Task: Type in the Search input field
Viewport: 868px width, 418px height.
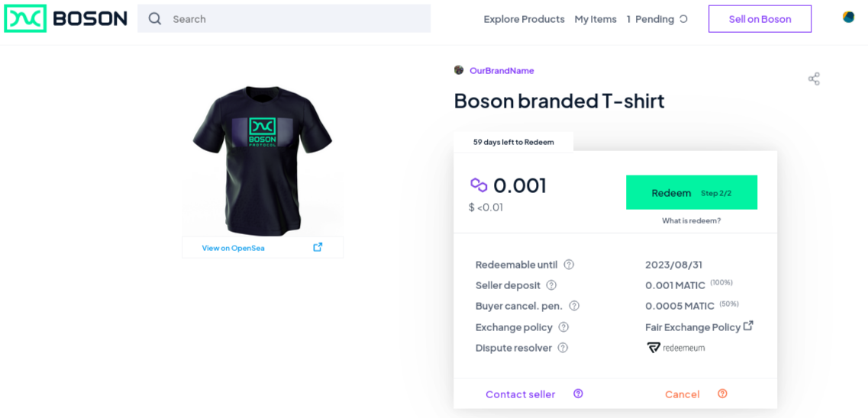Action: click(298, 19)
